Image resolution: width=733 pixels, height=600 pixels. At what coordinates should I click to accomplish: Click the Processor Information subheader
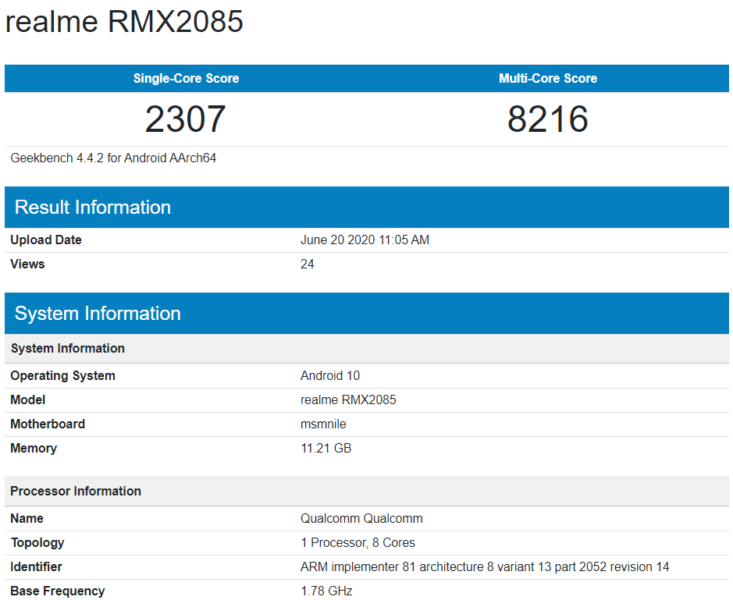366,491
